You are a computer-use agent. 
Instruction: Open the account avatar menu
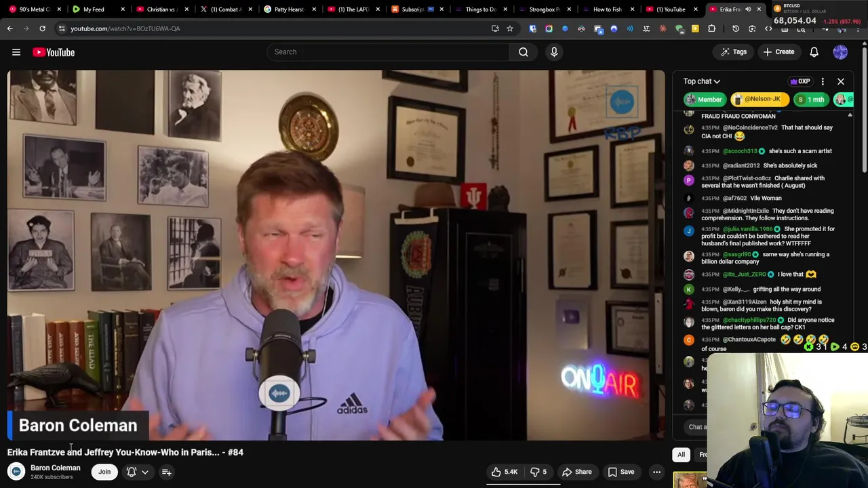click(840, 52)
